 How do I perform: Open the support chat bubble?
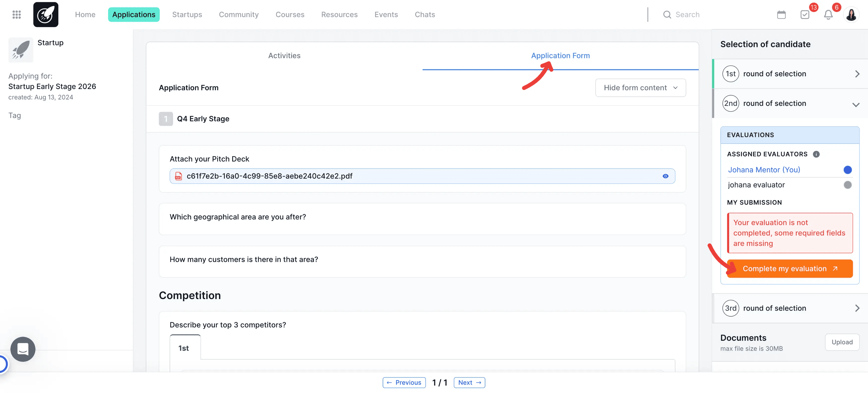click(23, 349)
